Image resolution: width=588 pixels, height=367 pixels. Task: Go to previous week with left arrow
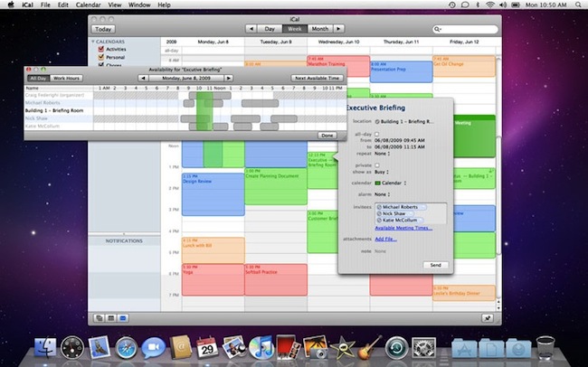pos(251,29)
